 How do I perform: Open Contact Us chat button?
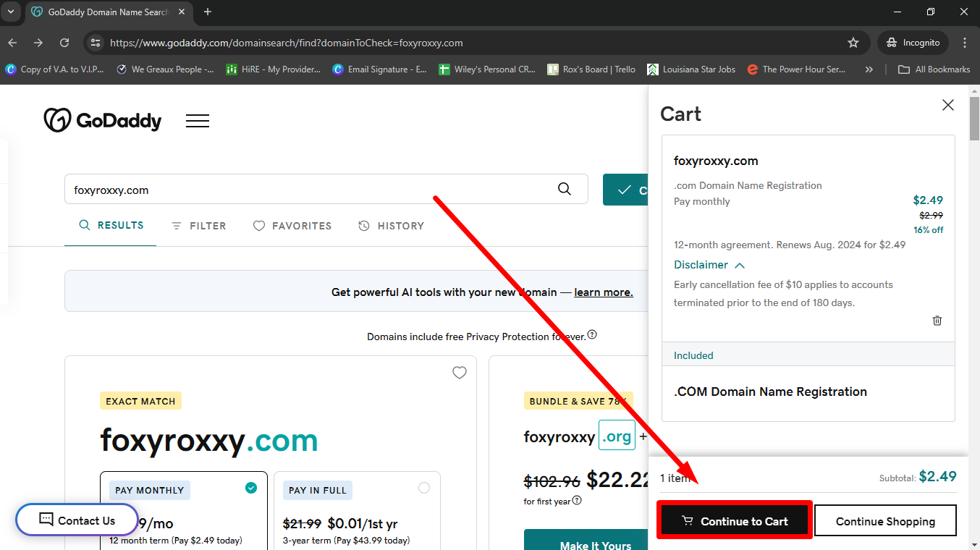tap(77, 520)
